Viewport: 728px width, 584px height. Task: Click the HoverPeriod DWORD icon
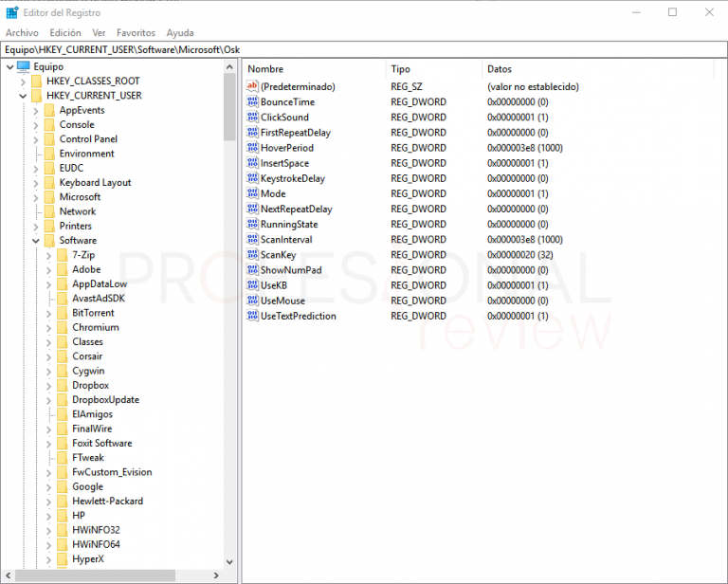(252, 148)
